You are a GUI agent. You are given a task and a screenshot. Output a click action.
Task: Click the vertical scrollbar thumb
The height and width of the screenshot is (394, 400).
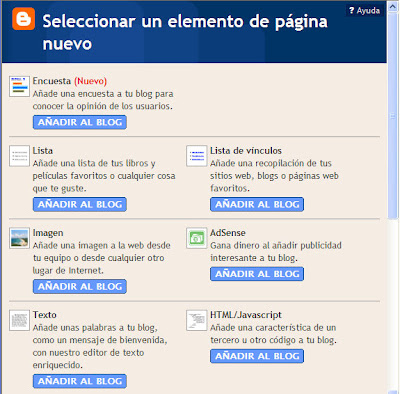(x=393, y=117)
